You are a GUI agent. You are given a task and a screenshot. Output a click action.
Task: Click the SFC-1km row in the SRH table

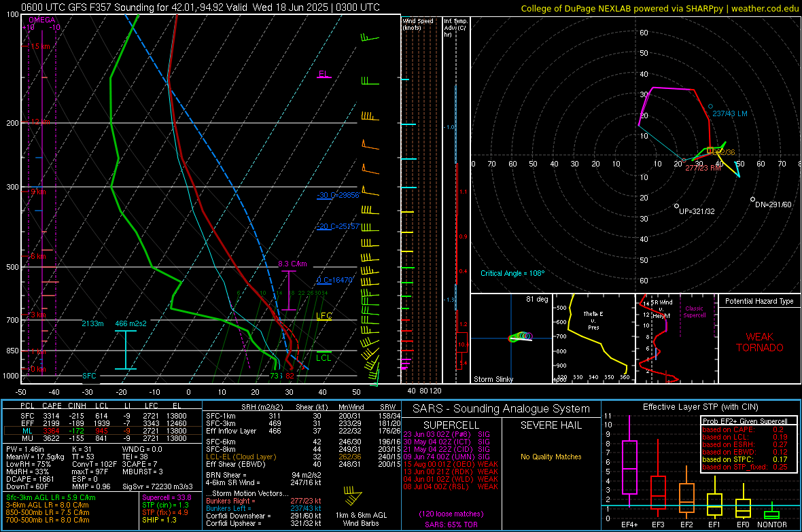pos(303,416)
